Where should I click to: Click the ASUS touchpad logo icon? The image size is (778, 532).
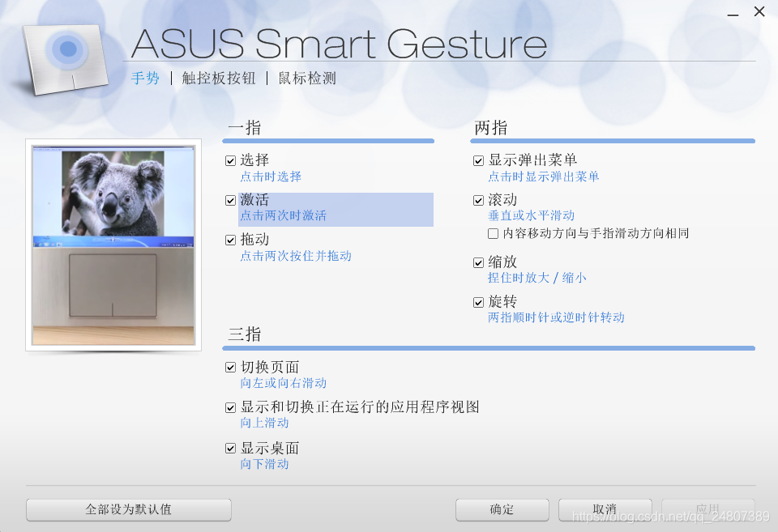pyautogui.click(x=66, y=59)
